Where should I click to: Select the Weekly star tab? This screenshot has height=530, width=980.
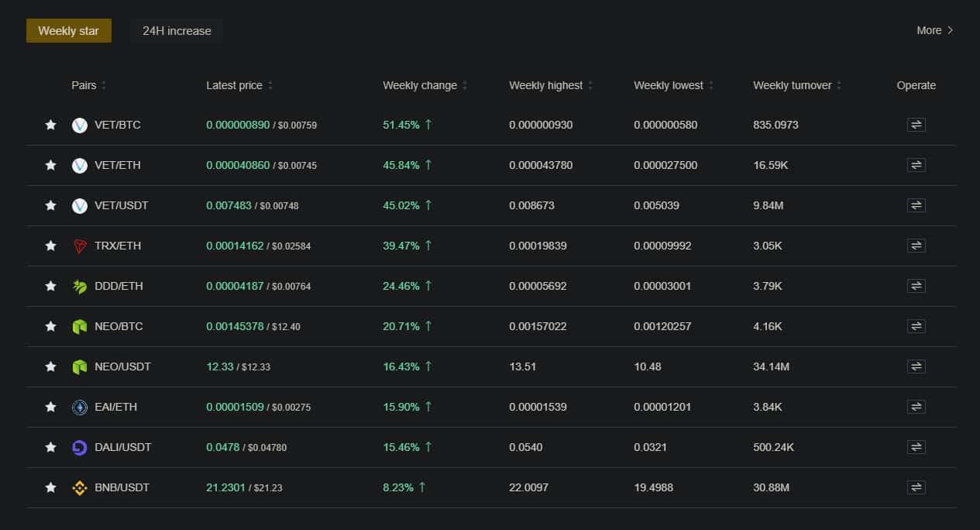68,31
